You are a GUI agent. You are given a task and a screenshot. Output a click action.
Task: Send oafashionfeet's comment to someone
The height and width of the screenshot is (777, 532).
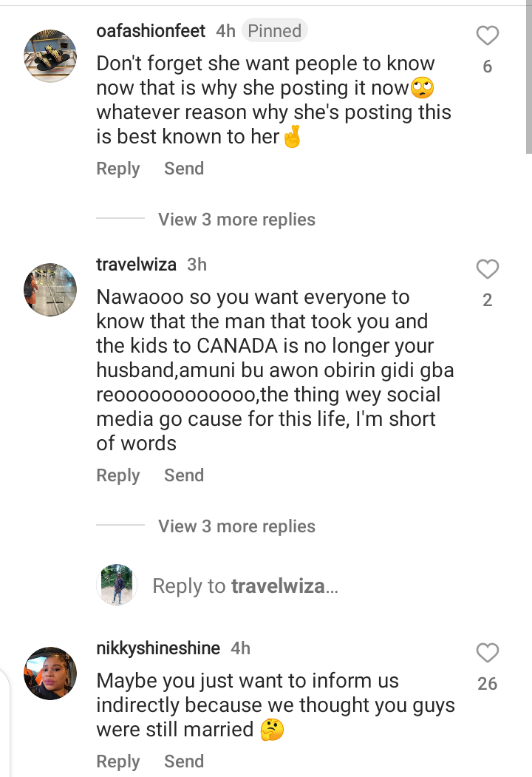click(184, 169)
